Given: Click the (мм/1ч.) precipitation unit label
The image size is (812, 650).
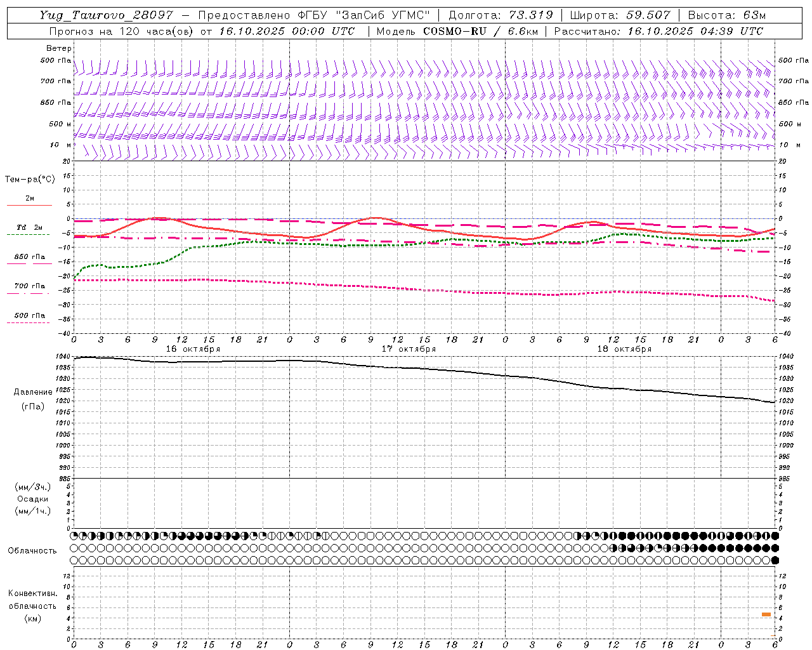Looking at the screenshot, I should click(33, 511).
